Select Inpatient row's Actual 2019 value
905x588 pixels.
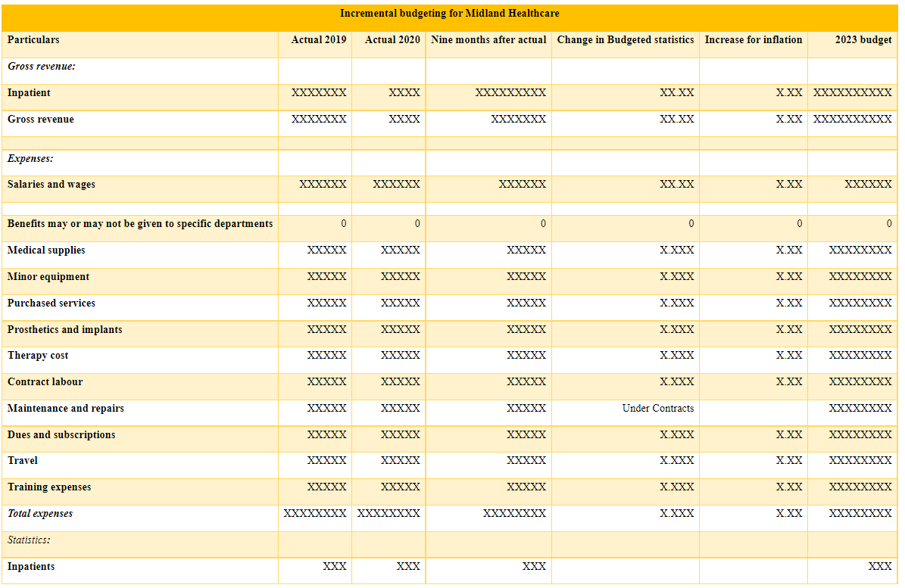click(319, 93)
